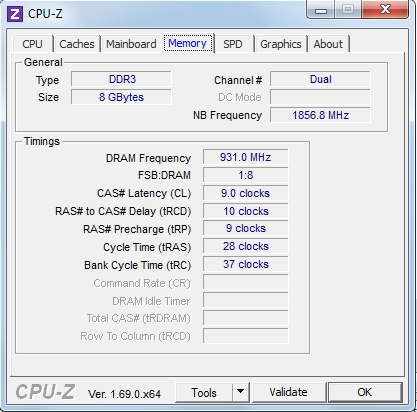Select the DDR3 type value
Screen dimensions: 417x412
(121, 79)
